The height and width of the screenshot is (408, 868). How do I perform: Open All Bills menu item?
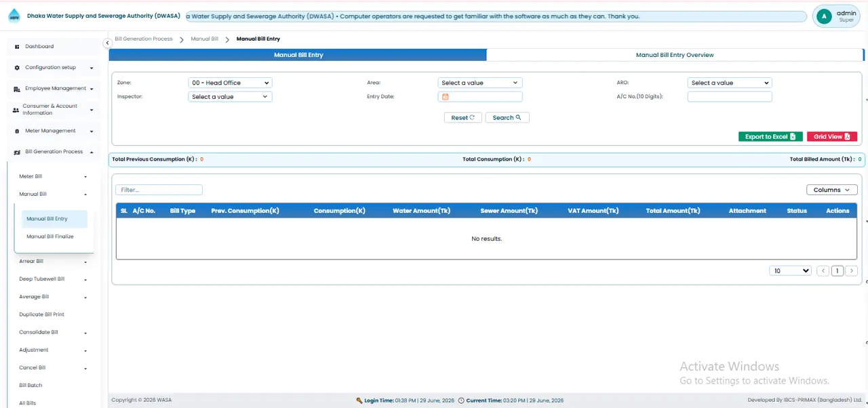click(28, 403)
